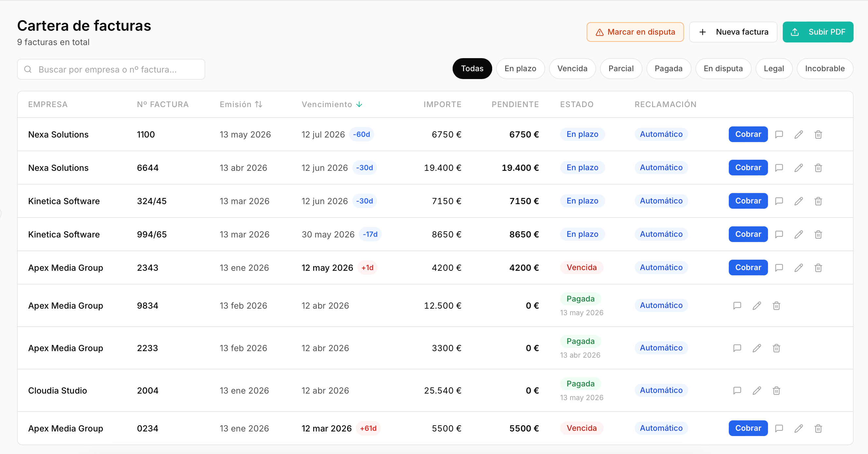The height and width of the screenshot is (454, 868).
Task: Delete Apex Media Group invoice 0234
Action: coord(818,429)
